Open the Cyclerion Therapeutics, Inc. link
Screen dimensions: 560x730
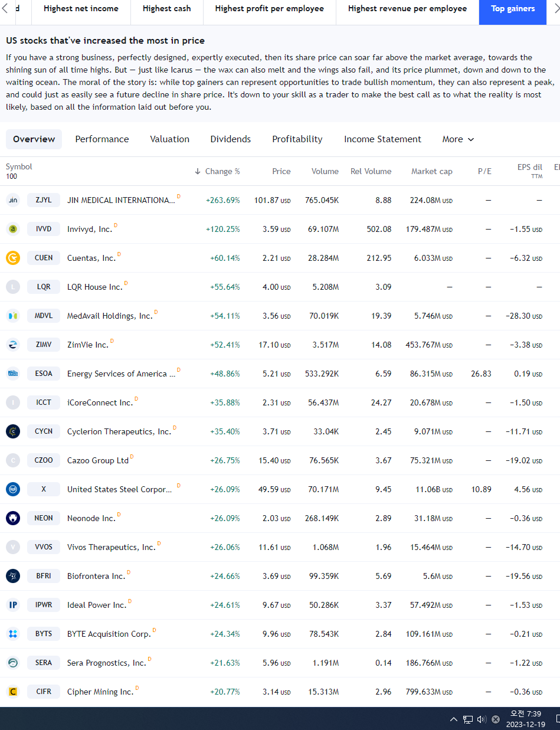119,431
